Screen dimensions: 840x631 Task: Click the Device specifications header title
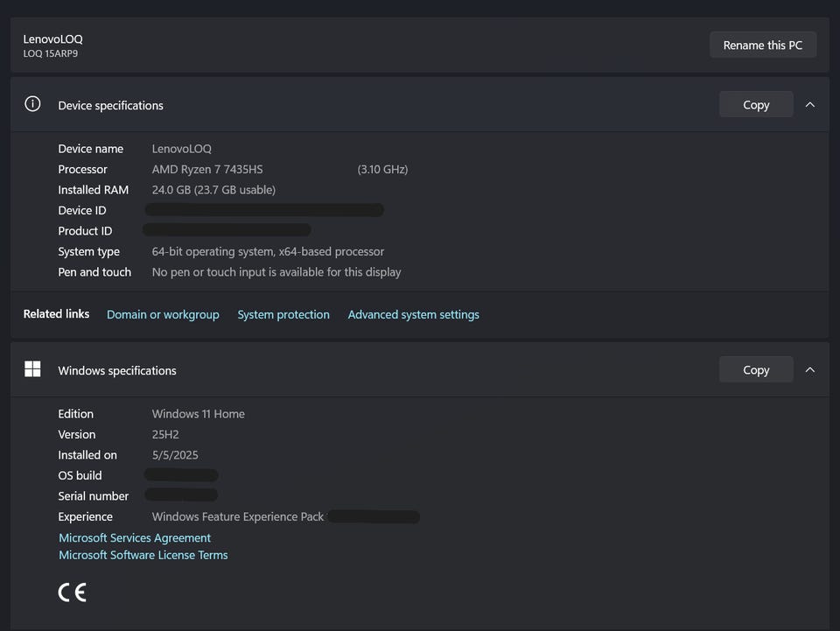110,105
